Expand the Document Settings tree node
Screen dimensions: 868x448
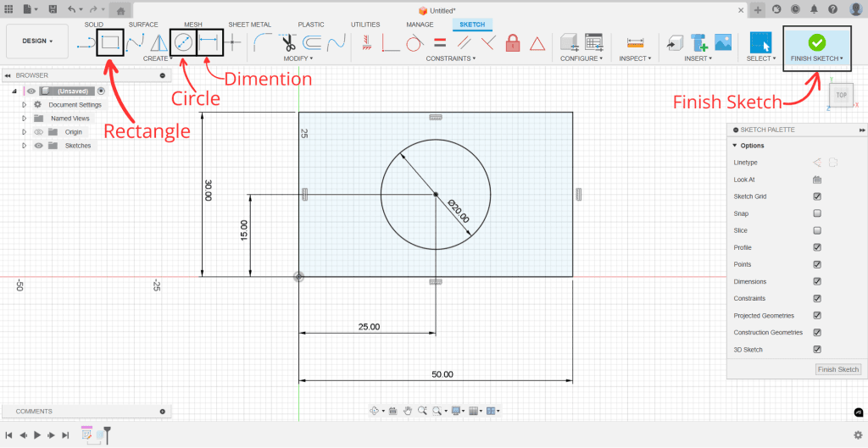click(x=25, y=105)
